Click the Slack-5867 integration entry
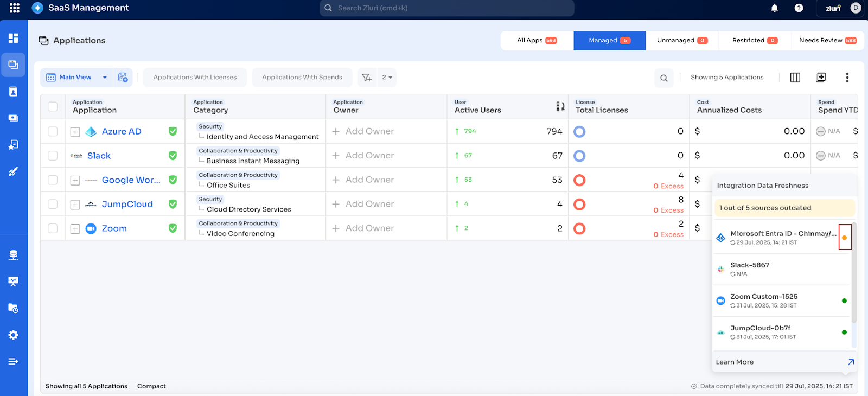The image size is (868, 396). click(x=781, y=269)
